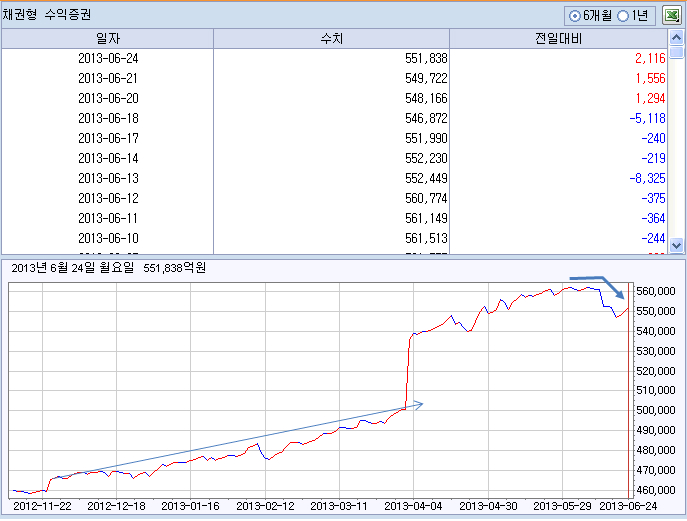The width and height of the screenshot is (687, 521).
Task: Click the 2013-04-04 x-axis date label
Action: (413, 506)
